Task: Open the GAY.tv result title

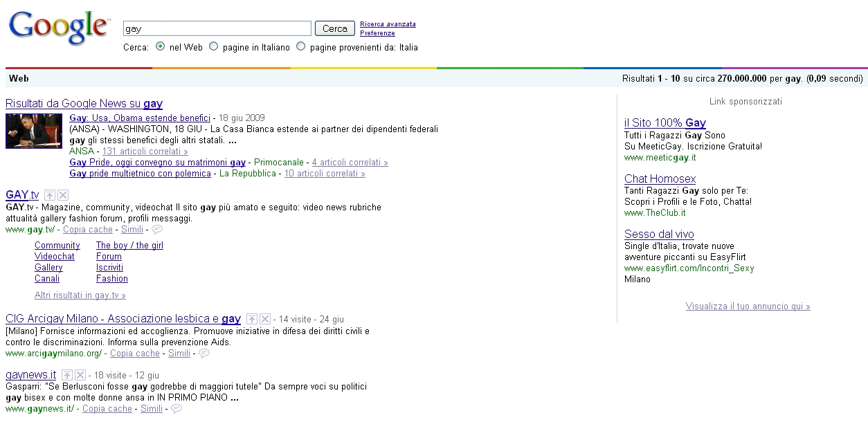Action: 22,195
